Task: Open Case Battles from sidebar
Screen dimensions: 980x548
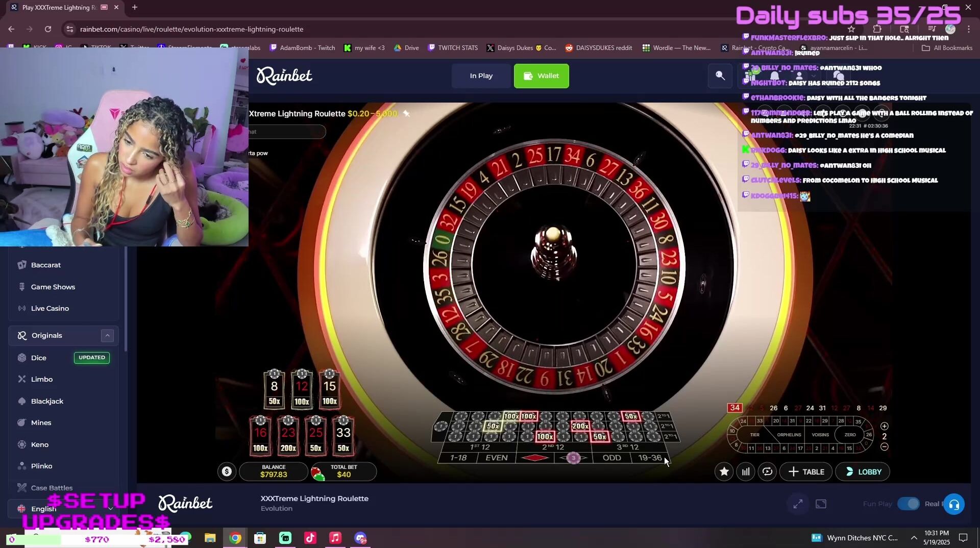Action: tap(52, 488)
